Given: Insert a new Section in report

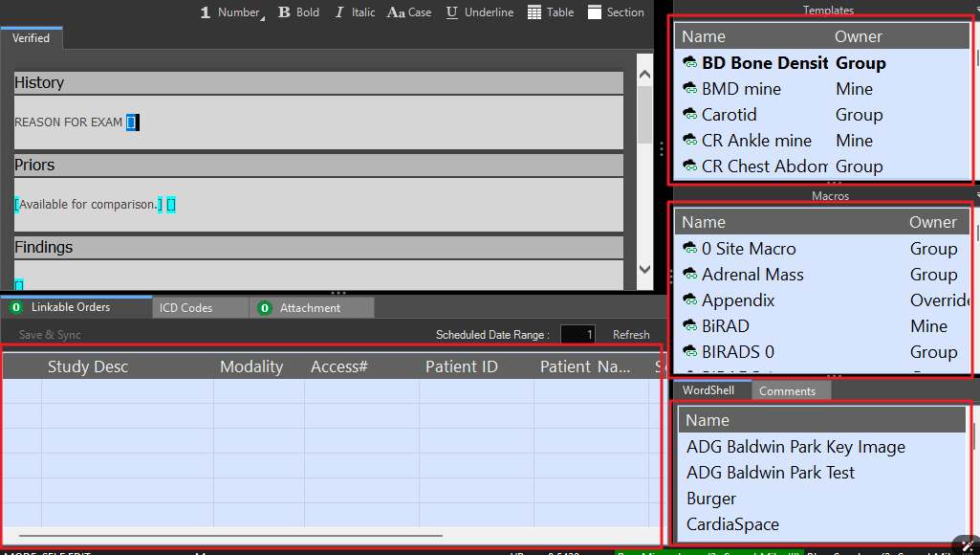Looking at the screenshot, I should (615, 12).
